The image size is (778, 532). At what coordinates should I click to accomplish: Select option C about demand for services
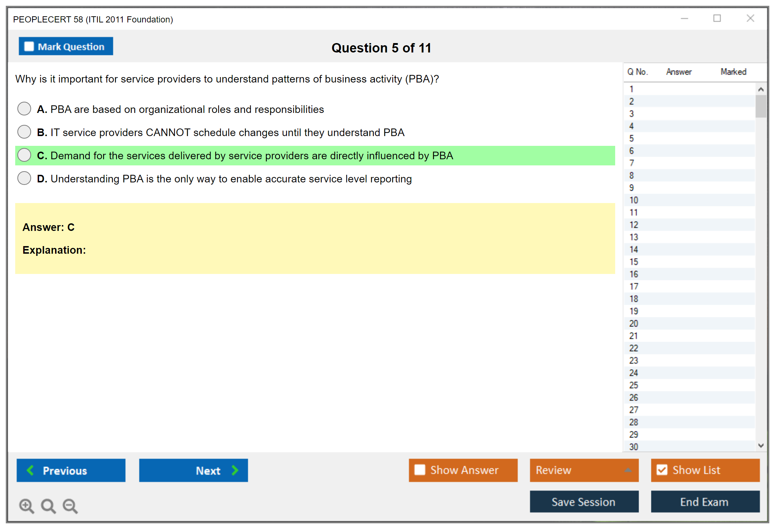point(24,155)
